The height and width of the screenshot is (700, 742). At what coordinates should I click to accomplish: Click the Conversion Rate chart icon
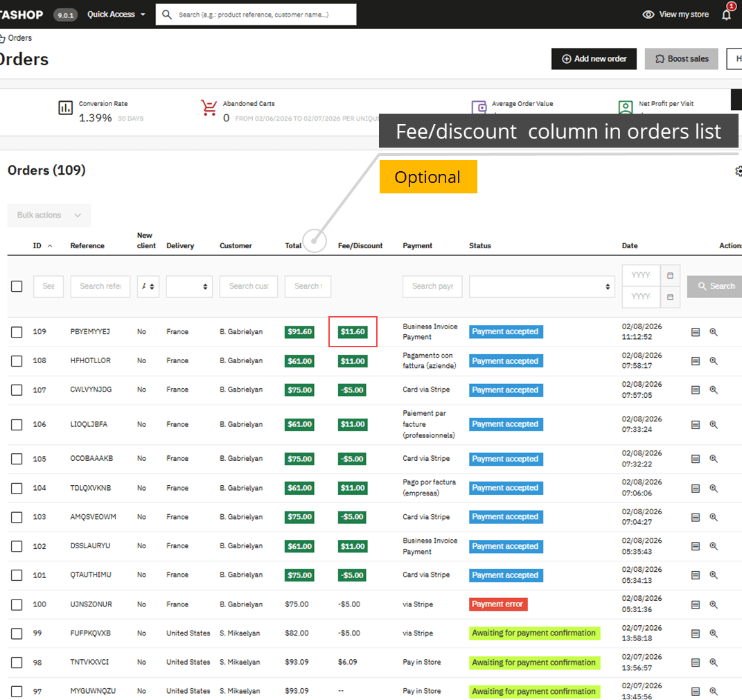pos(65,107)
